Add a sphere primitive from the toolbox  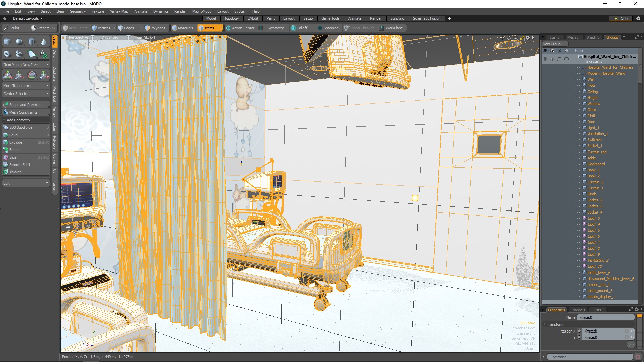click(19, 42)
